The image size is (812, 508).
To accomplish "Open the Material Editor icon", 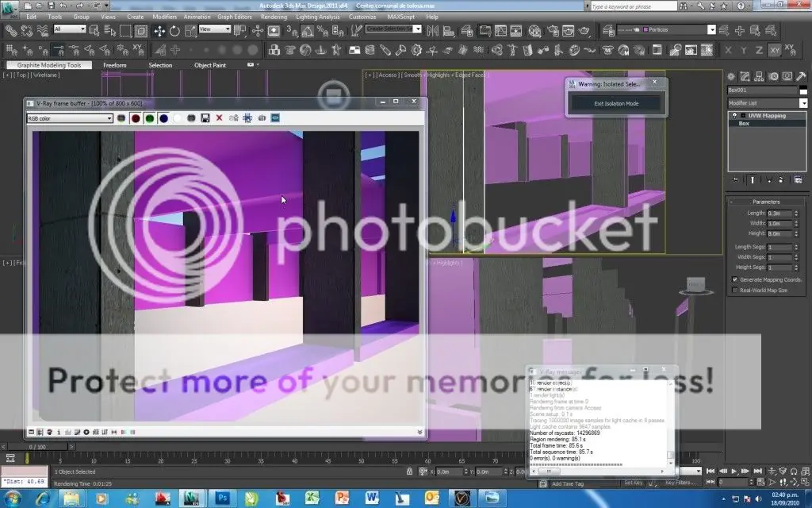I will tap(534, 31).
